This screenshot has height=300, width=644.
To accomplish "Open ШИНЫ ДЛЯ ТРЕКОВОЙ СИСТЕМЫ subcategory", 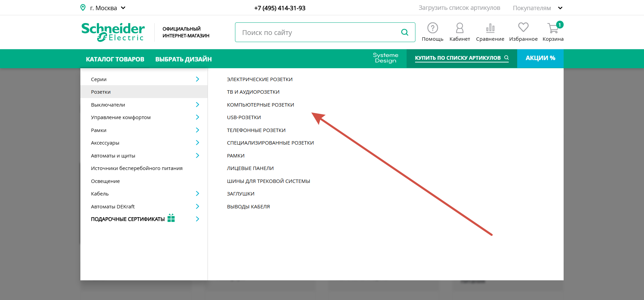I will pos(269,181).
